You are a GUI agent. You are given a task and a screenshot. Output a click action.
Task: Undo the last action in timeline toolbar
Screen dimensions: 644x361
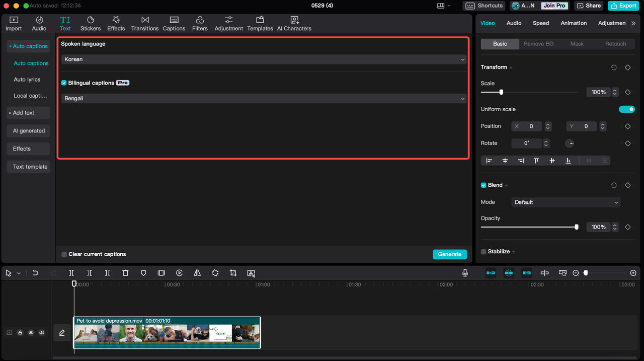pyautogui.click(x=35, y=273)
